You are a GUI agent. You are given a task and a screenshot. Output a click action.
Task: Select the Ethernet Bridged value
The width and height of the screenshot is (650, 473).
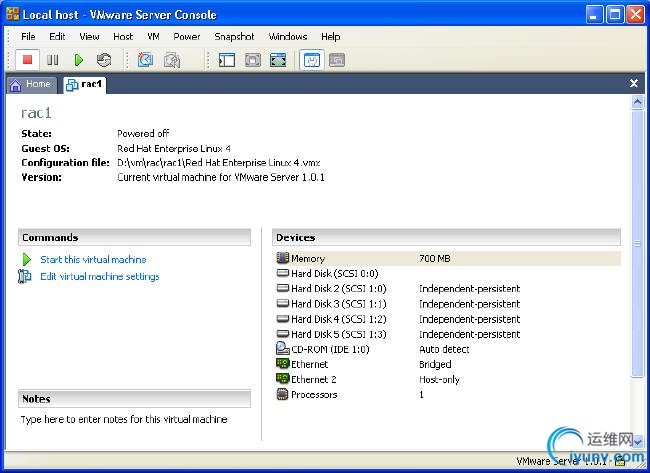coord(435,364)
